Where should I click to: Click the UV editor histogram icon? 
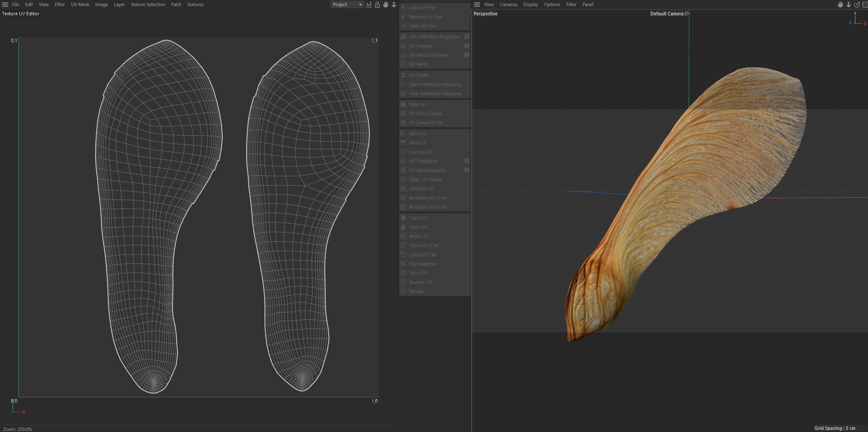click(369, 4)
